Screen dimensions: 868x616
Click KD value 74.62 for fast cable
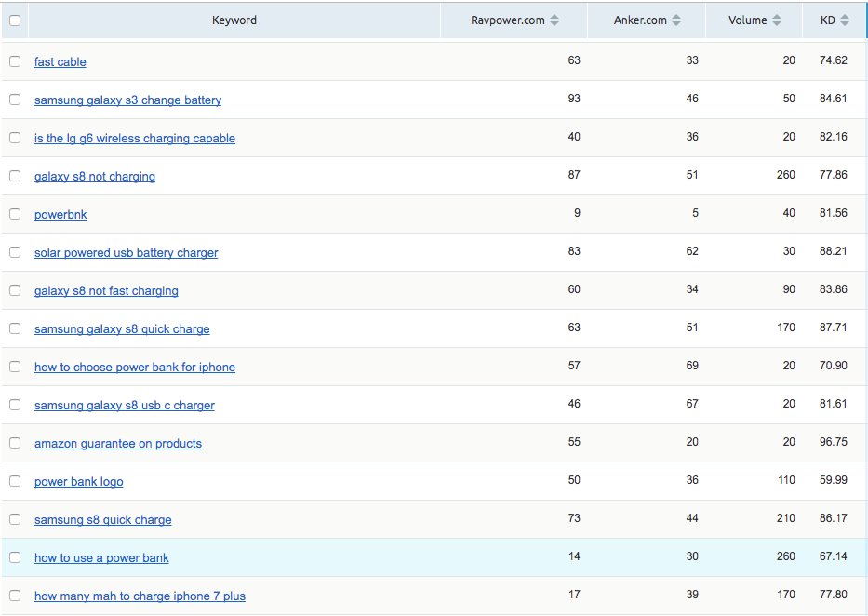(x=834, y=60)
